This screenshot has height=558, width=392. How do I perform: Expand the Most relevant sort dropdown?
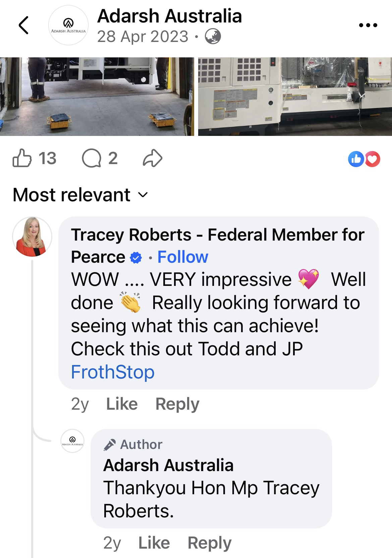click(x=80, y=195)
